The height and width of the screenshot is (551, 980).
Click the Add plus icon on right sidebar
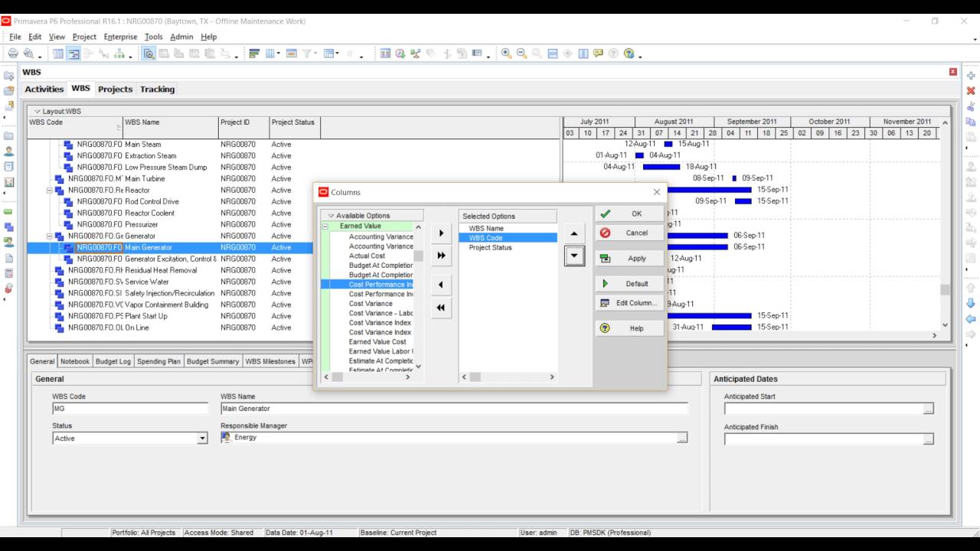point(971,76)
